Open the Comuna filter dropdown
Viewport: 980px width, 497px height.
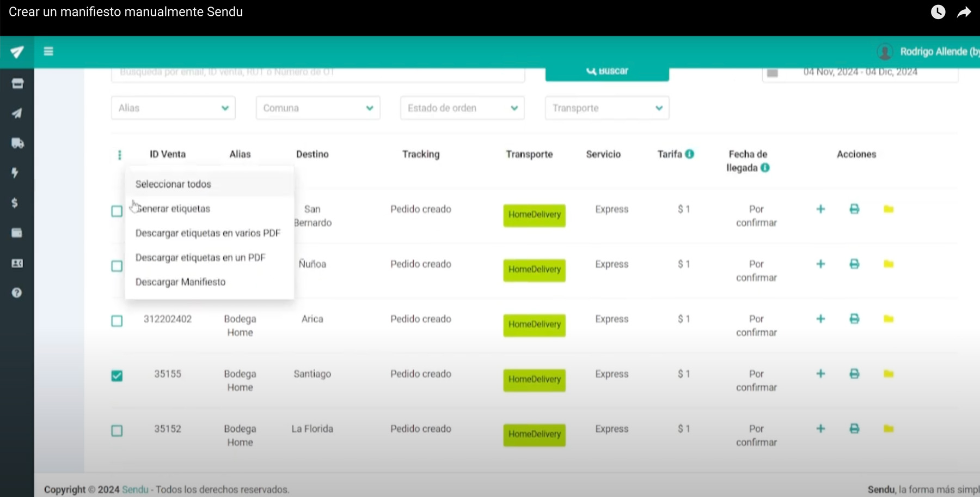[x=318, y=108]
